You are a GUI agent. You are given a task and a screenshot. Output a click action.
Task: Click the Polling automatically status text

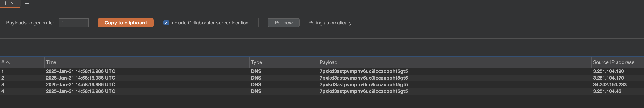click(x=330, y=23)
